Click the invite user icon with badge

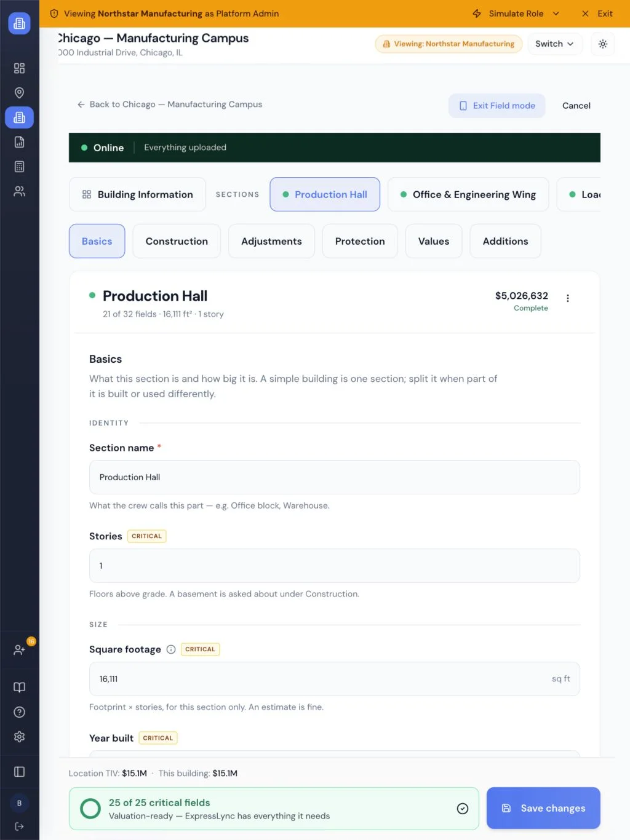pos(19,650)
